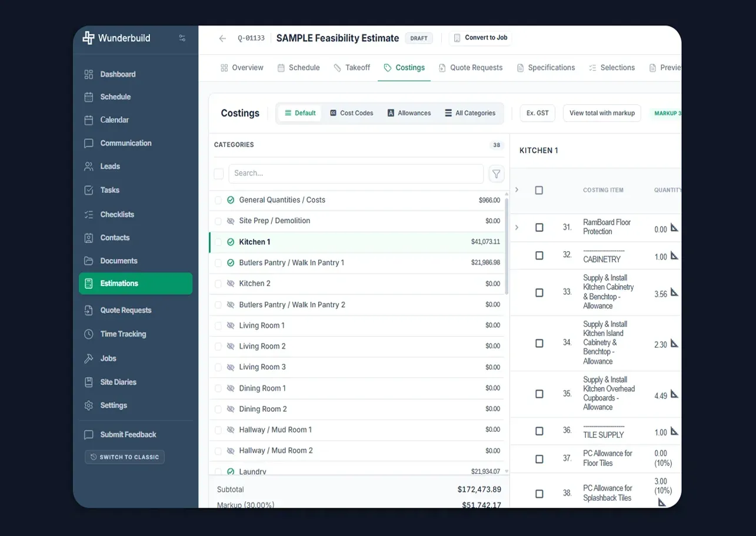Toggle visibility of Living Room 1 category

[x=231, y=325]
